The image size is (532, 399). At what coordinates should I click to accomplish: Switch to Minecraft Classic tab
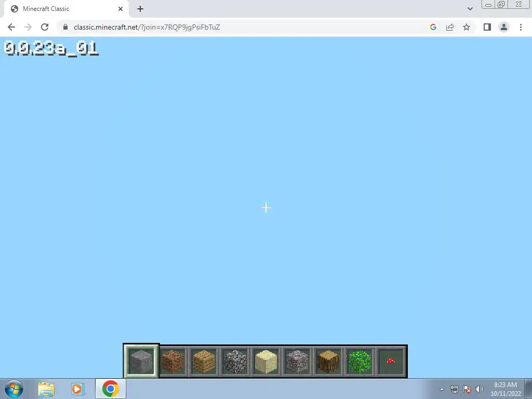[66, 9]
